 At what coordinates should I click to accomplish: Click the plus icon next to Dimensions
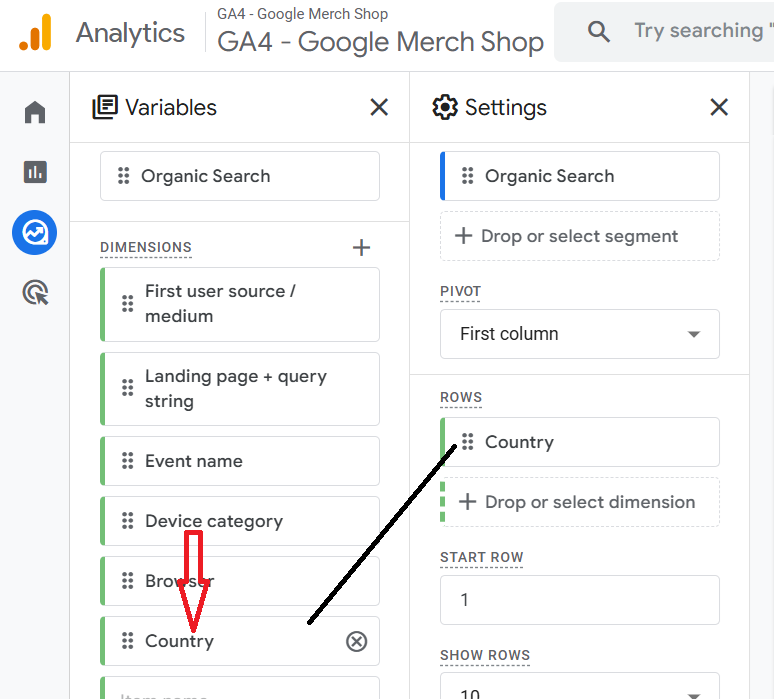[362, 247]
